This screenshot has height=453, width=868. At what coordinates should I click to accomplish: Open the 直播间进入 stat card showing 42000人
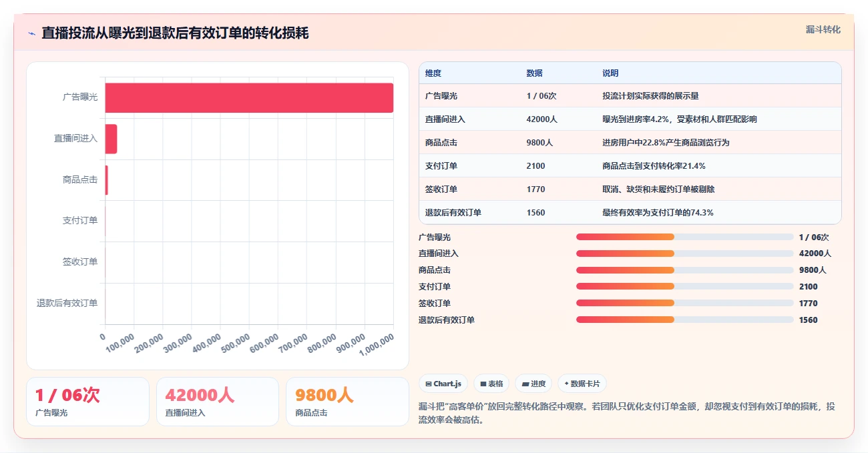tap(218, 402)
